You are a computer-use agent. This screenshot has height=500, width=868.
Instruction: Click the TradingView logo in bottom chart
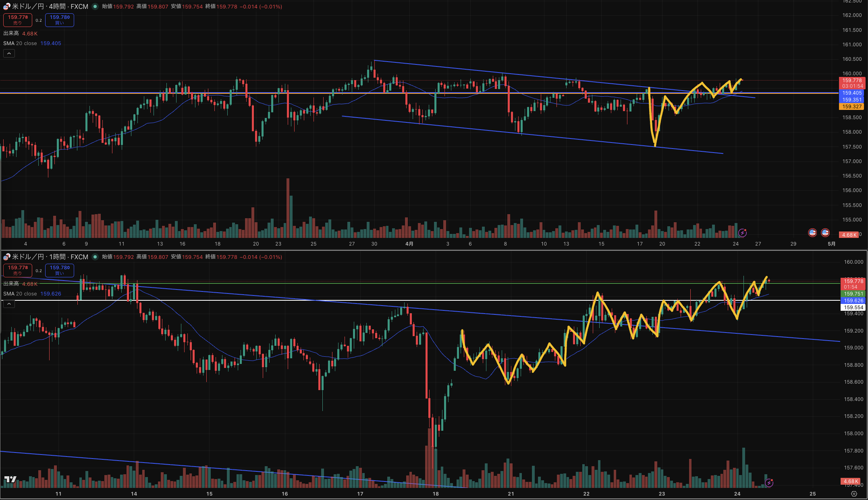click(x=10, y=479)
